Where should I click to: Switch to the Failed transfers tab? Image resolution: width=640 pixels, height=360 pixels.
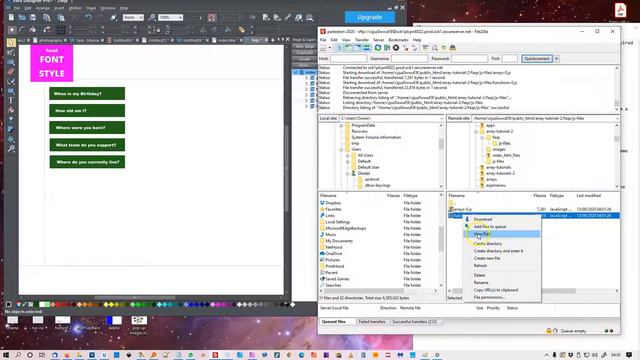click(x=372, y=322)
